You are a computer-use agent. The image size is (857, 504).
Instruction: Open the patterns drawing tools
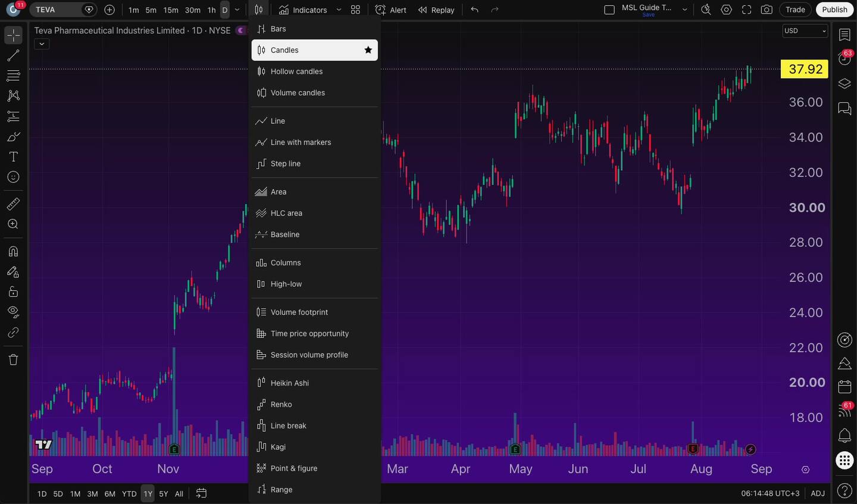pos(13,96)
